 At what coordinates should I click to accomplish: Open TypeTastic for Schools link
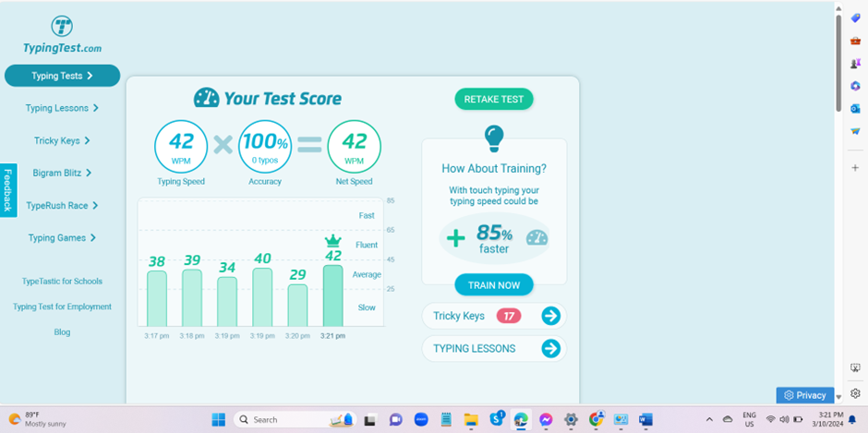tap(62, 282)
